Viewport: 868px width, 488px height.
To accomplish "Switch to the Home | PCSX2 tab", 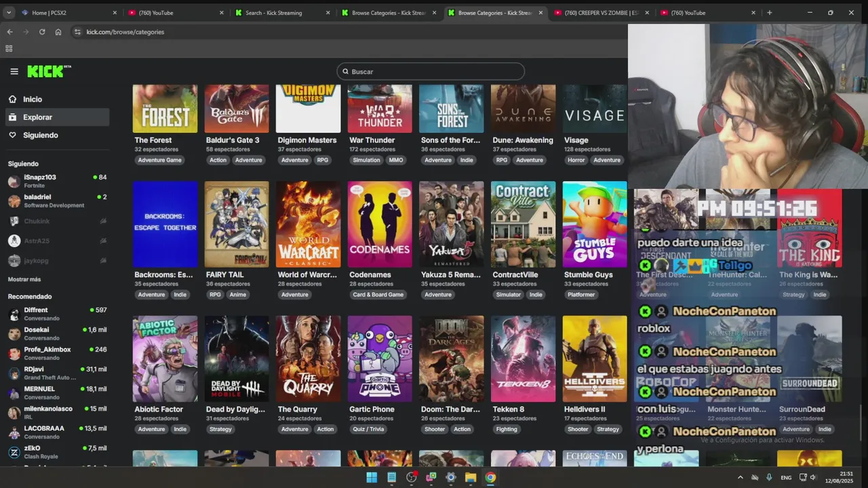I will click(x=68, y=12).
